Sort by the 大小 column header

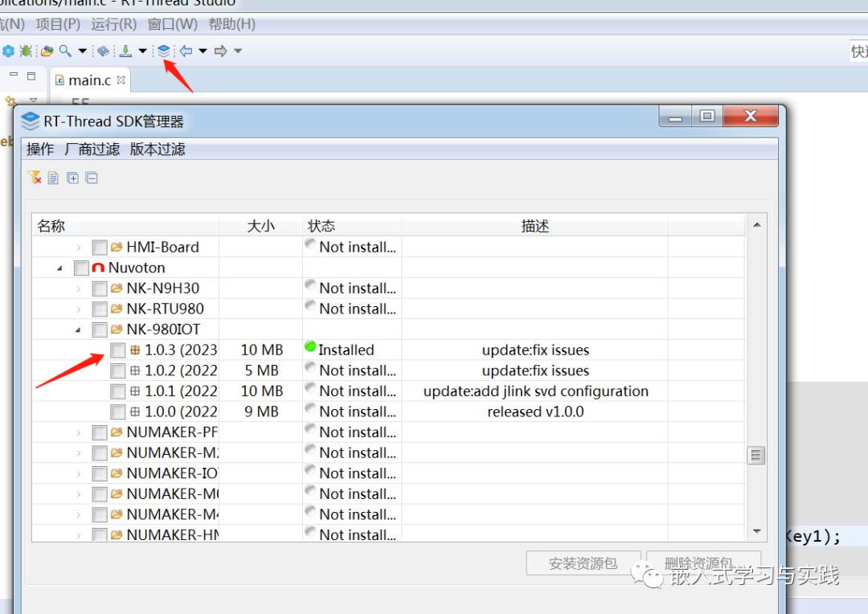coord(260,225)
